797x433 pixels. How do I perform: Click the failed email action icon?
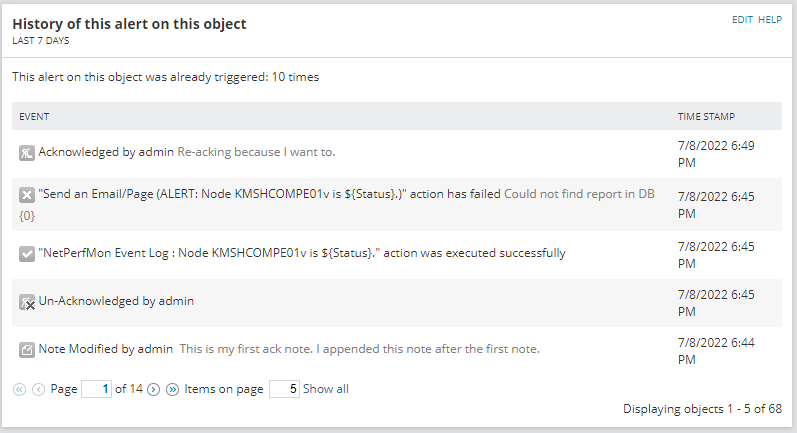tap(27, 194)
